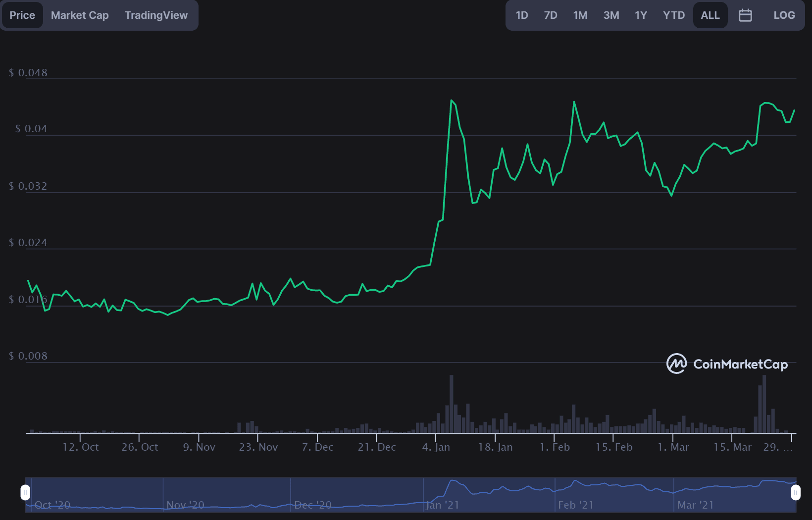Image resolution: width=812 pixels, height=520 pixels.
Task: Choose the 1M time range
Action: point(580,15)
